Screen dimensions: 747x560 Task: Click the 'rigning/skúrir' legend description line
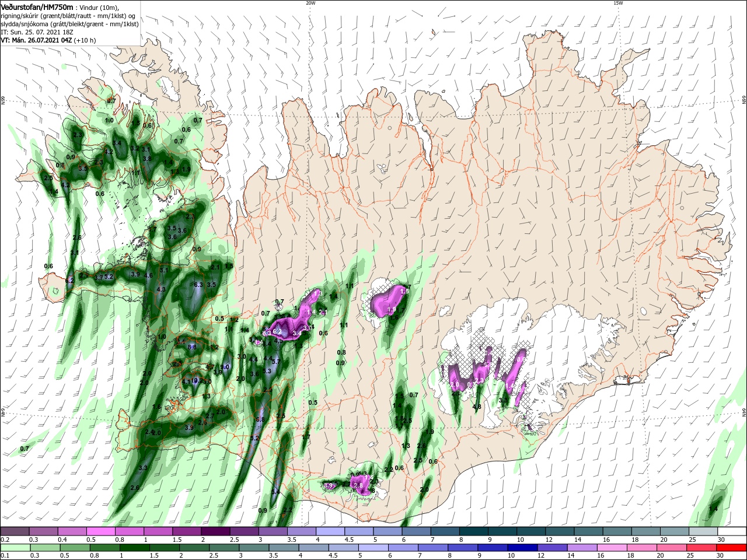pos(68,16)
